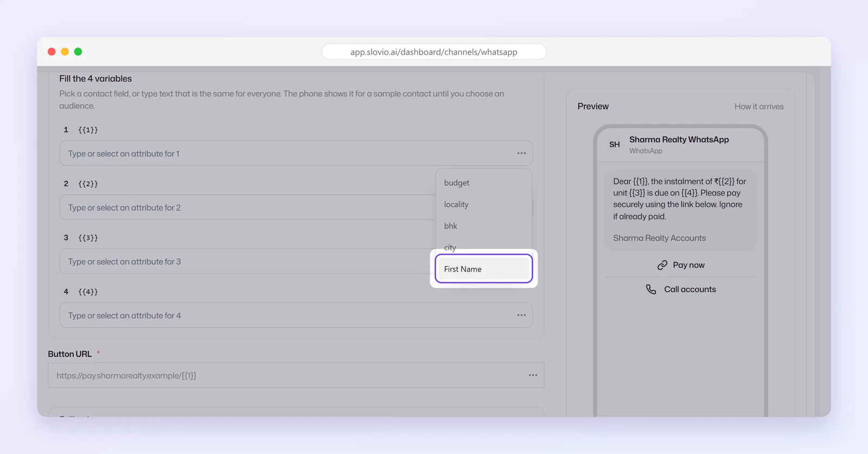868x454 pixels.
Task: Open attribute picker for variable 4
Action: 521,315
